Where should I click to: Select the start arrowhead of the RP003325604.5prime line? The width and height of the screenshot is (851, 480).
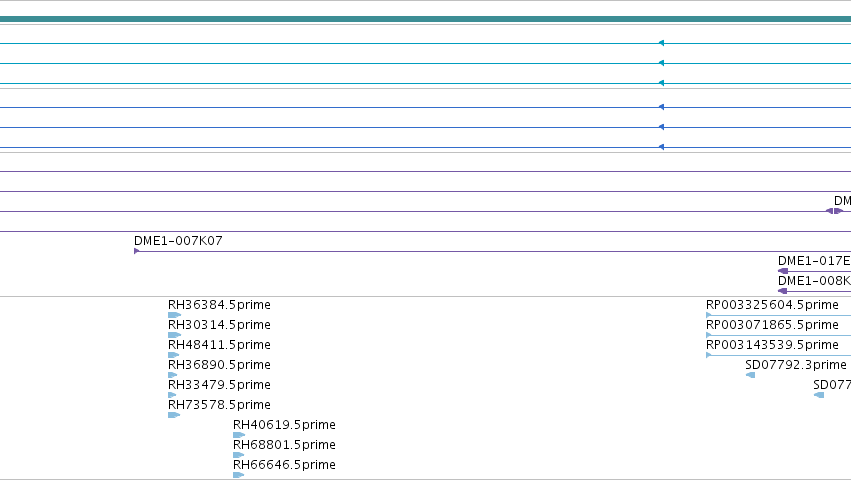[709, 315]
